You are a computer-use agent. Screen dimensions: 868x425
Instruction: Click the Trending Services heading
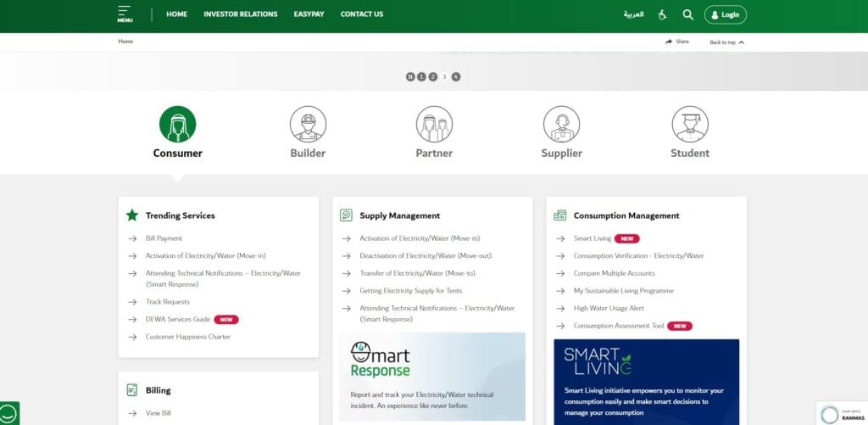click(180, 215)
